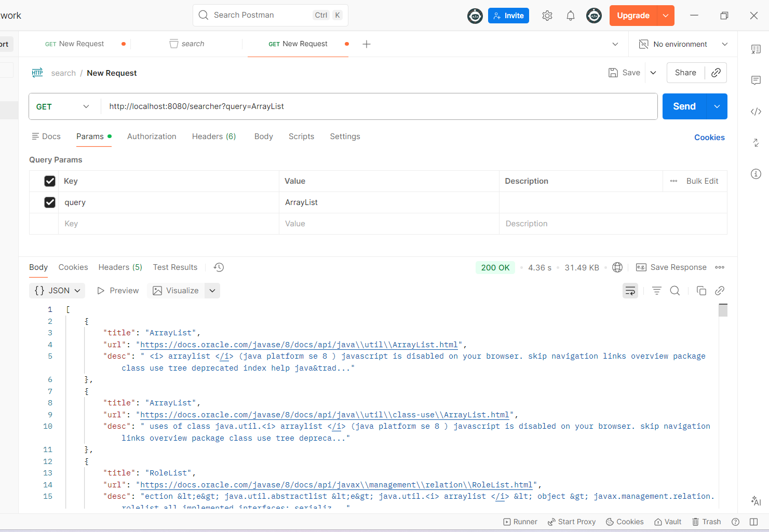Open the user avatar menu
769x532 pixels.
point(594,16)
